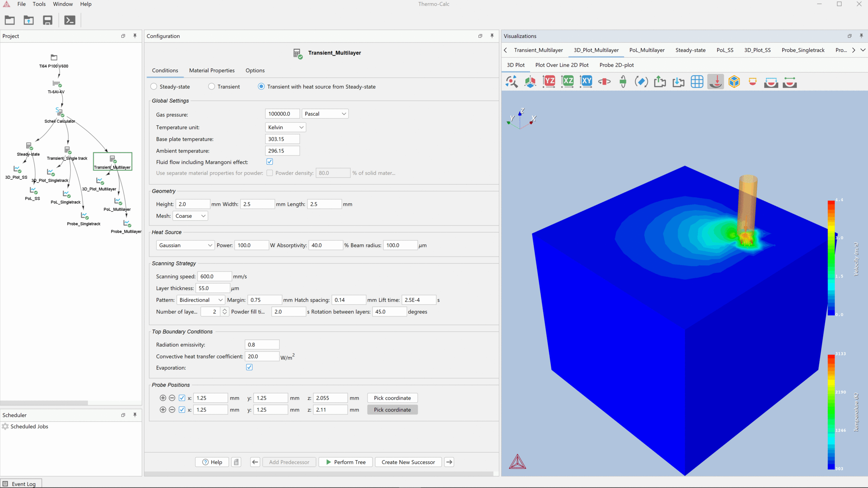Select the XZ plane view icon

click(568, 81)
